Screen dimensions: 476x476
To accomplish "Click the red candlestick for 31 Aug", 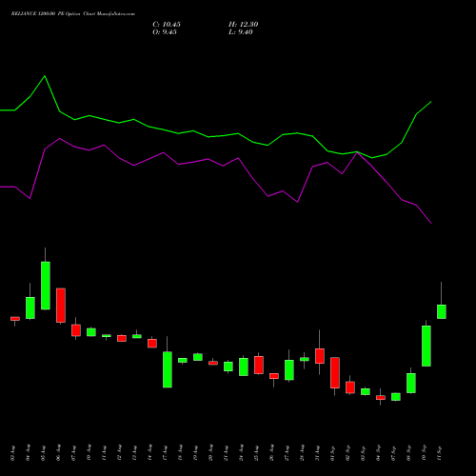I will 320,356.
